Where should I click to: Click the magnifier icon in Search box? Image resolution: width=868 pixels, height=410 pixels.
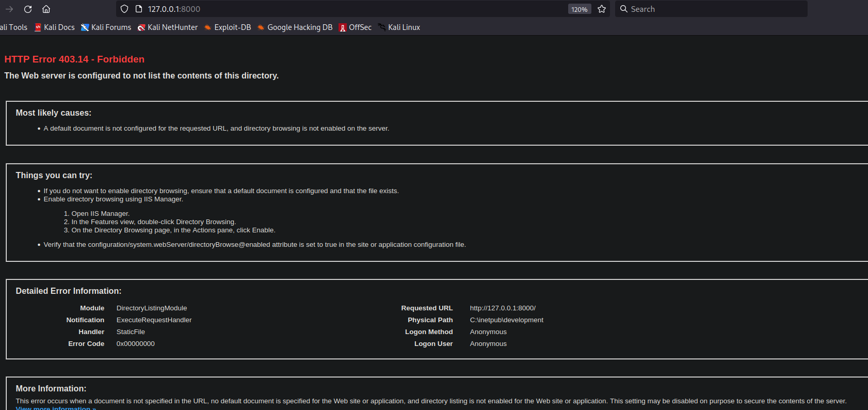[x=623, y=9]
